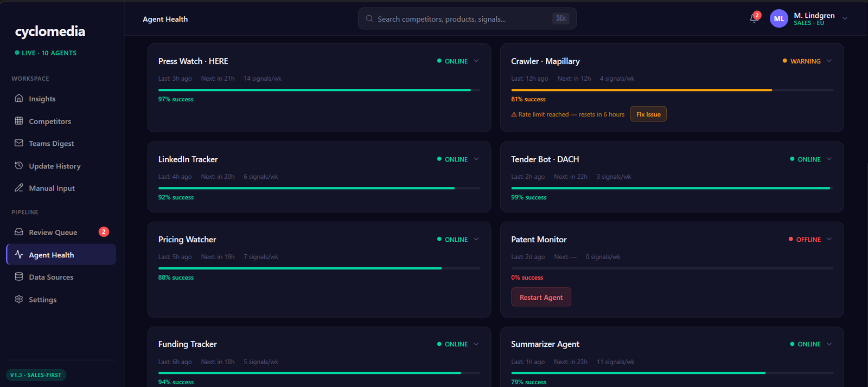Open the Review Queue inbox icon
The width and height of the screenshot is (868, 387).
tap(19, 232)
